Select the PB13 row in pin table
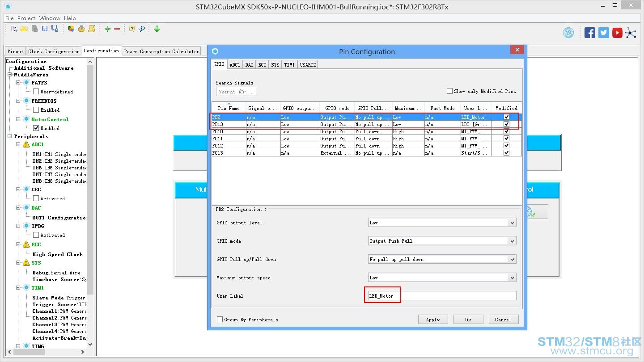This screenshot has width=644, height=362. pyautogui.click(x=367, y=124)
